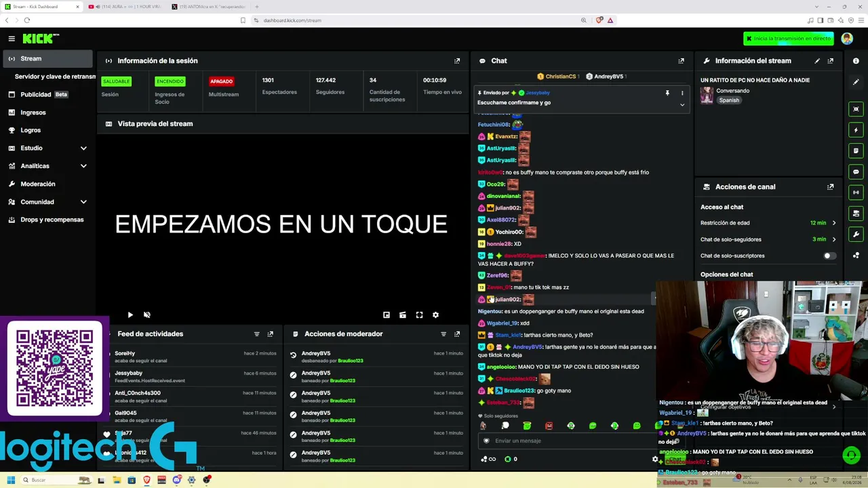
Task: Expand the pinned chat message
Action: point(682,105)
